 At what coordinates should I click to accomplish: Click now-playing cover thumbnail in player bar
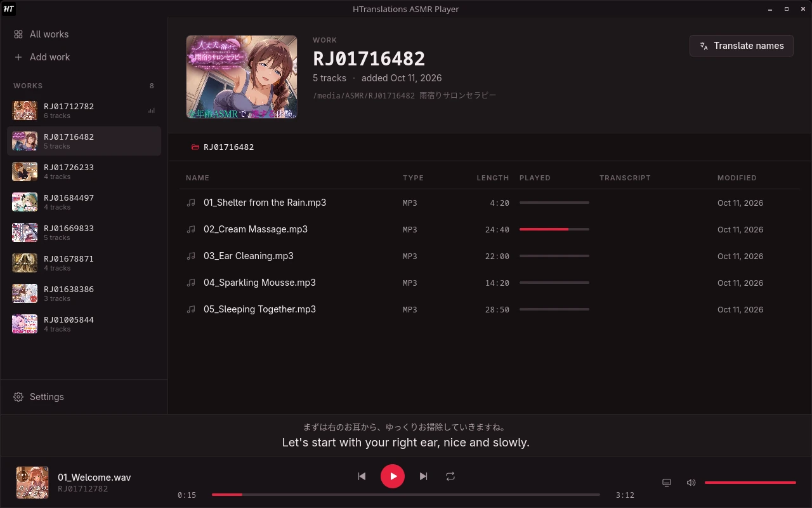32,483
